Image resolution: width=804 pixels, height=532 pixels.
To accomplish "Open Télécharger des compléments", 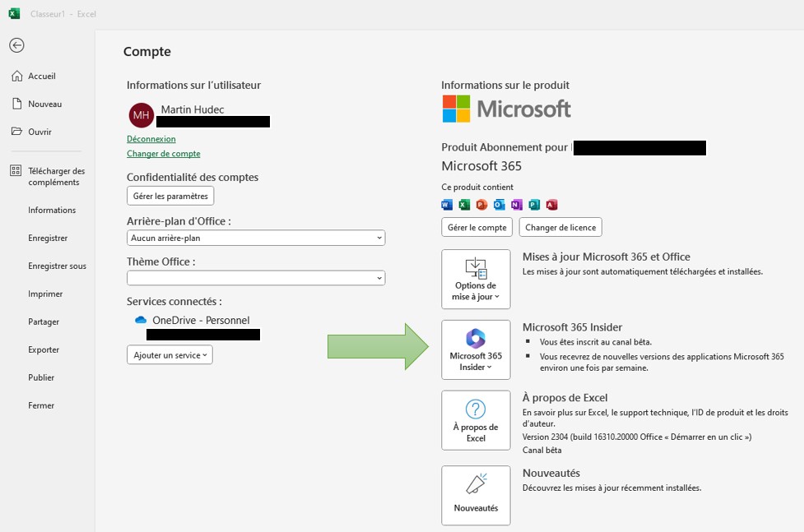I will click(55, 176).
